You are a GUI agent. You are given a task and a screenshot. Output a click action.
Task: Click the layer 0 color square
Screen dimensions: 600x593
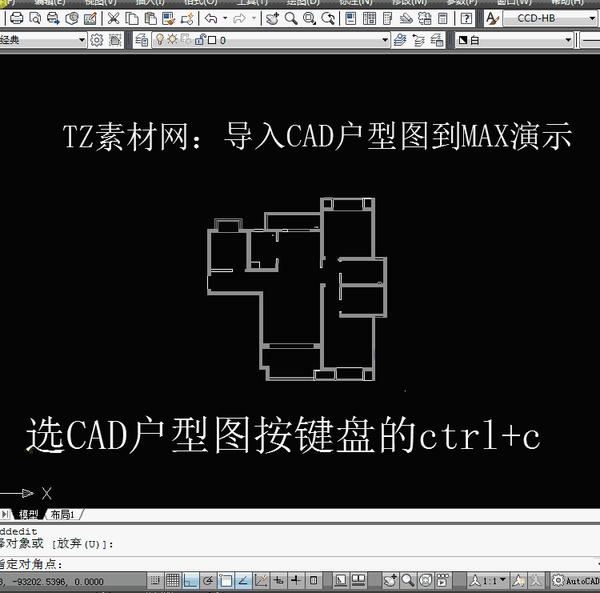point(212,40)
